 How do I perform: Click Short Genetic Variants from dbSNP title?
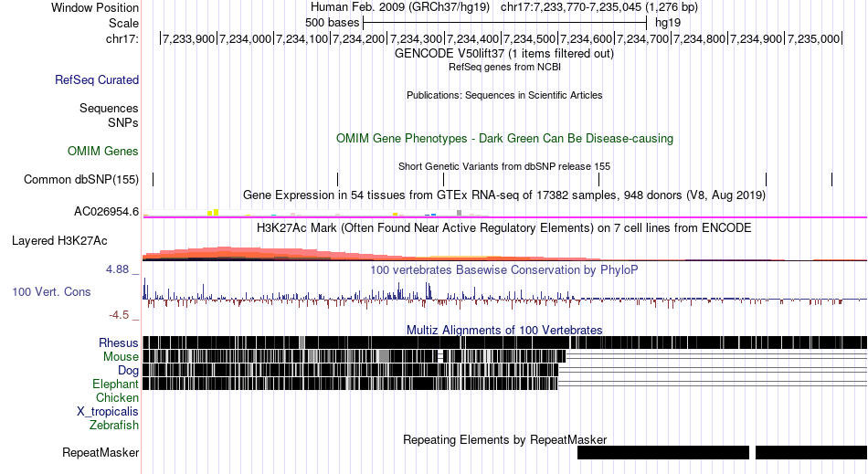tap(504, 166)
